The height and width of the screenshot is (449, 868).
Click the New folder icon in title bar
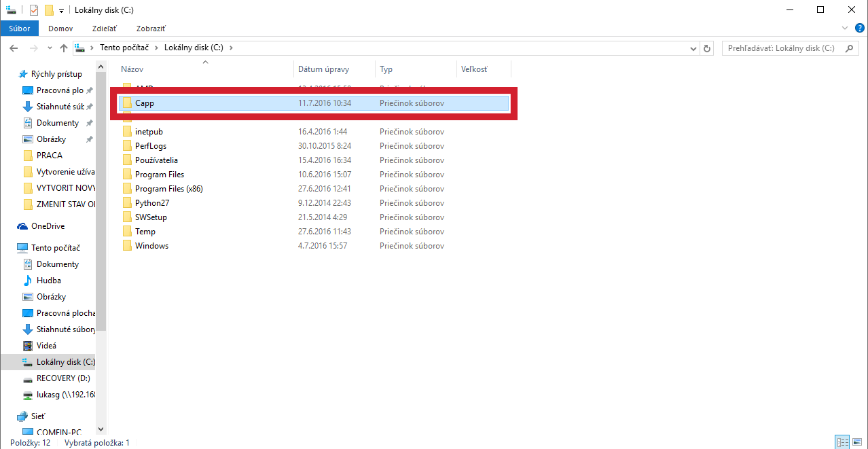(x=48, y=10)
